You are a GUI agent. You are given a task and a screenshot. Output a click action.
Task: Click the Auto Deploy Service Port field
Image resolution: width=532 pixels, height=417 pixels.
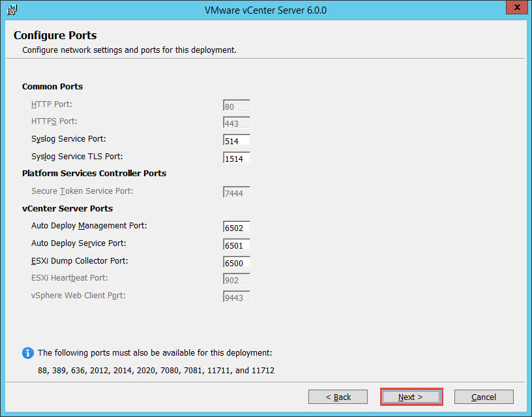click(235, 245)
